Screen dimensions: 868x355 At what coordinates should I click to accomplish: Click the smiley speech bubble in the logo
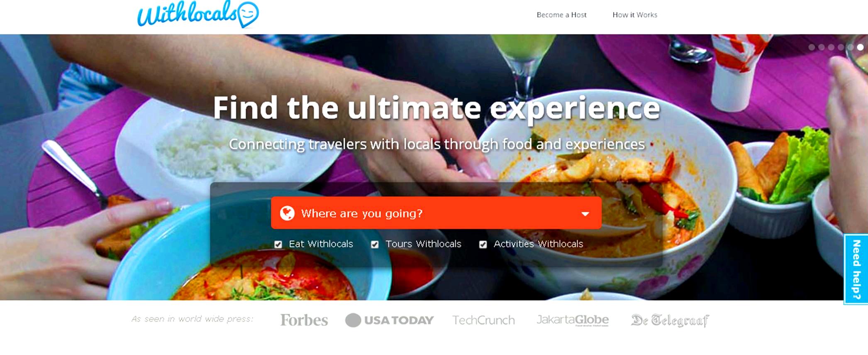(x=248, y=14)
